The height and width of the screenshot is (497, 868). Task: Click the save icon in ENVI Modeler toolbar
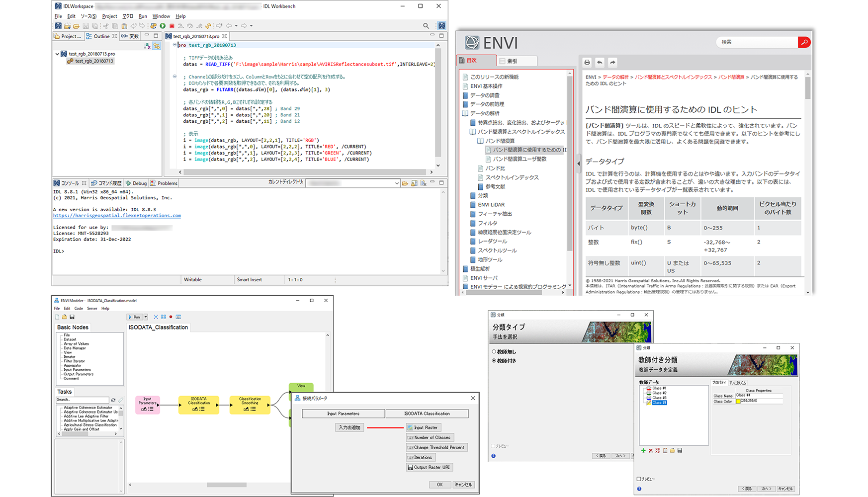click(x=72, y=317)
